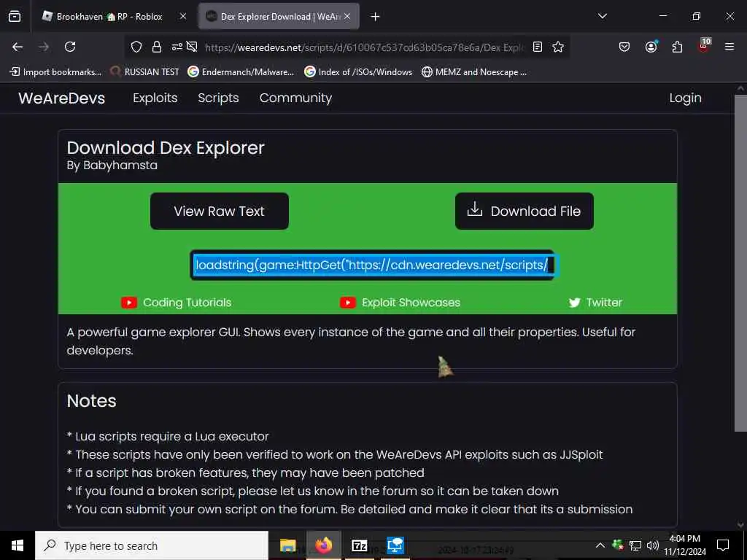Open the tracking protection shield icon
Image resolution: width=747 pixels, height=560 pixels.
(x=136, y=47)
